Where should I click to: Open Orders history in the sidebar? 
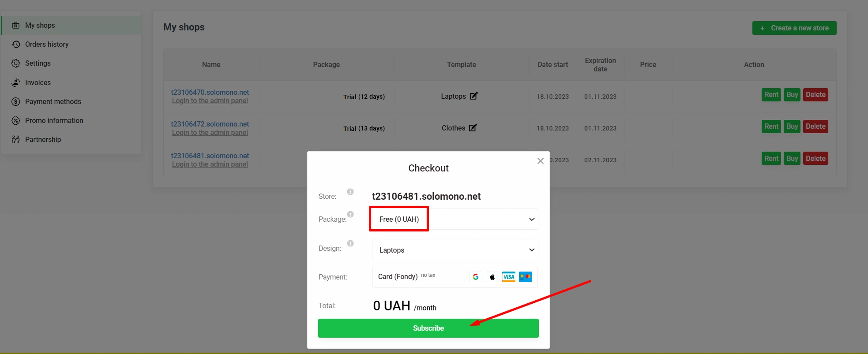[x=47, y=44]
